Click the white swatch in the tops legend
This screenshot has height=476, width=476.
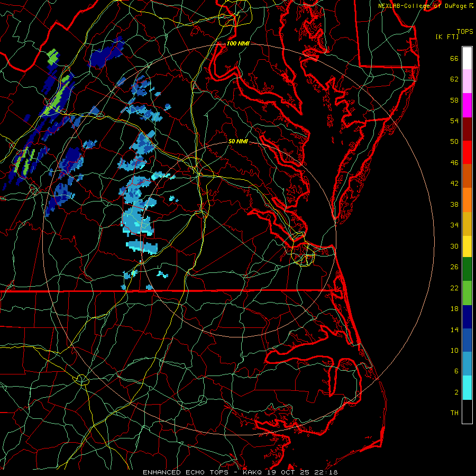pyautogui.click(x=467, y=58)
